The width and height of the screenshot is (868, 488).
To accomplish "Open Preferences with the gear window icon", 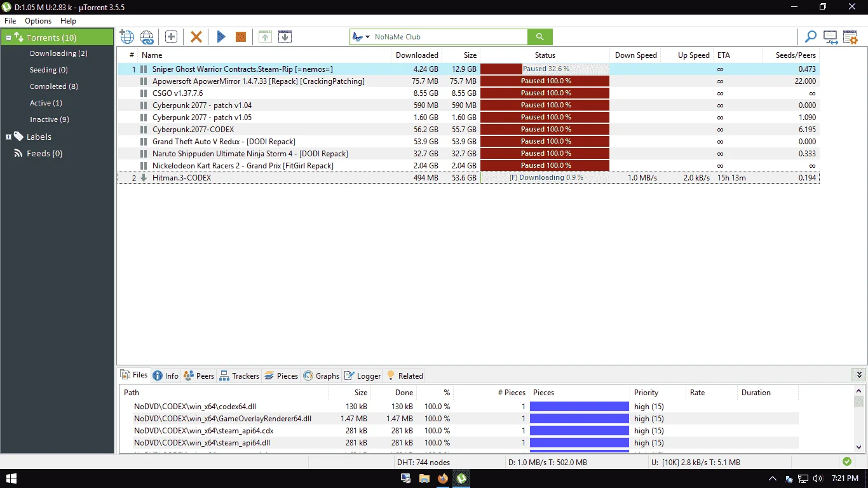I will 850,37.
